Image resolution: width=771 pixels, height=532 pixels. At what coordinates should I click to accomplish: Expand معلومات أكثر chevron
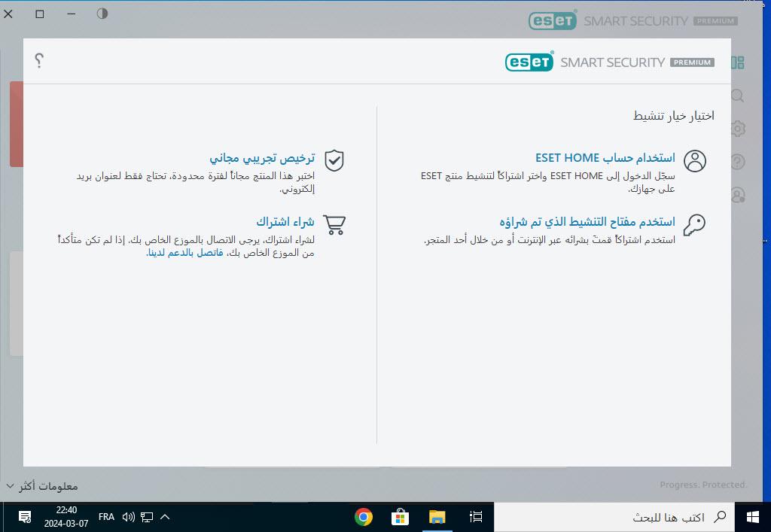click(x=10, y=486)
